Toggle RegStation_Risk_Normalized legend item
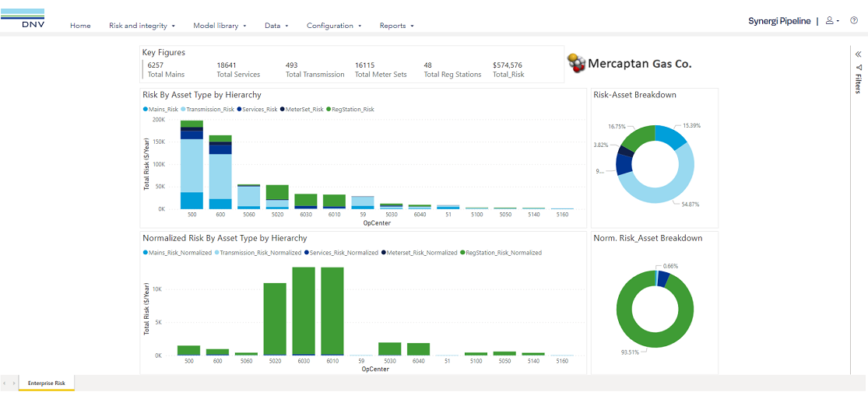 (x=501, y=253)
